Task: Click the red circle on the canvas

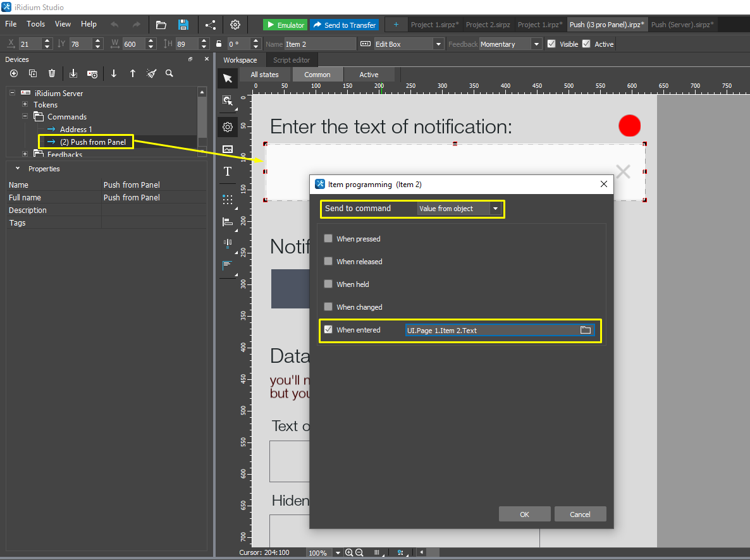Action: point(629,126)
